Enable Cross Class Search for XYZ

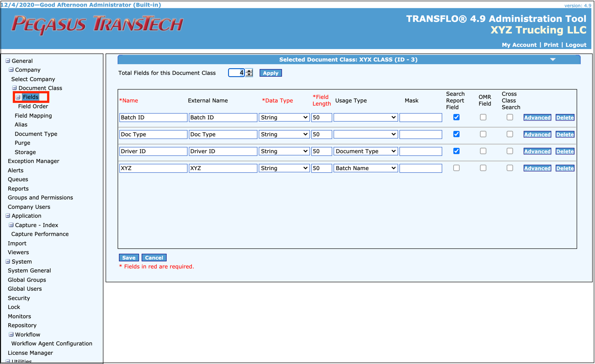coord(510,168)
